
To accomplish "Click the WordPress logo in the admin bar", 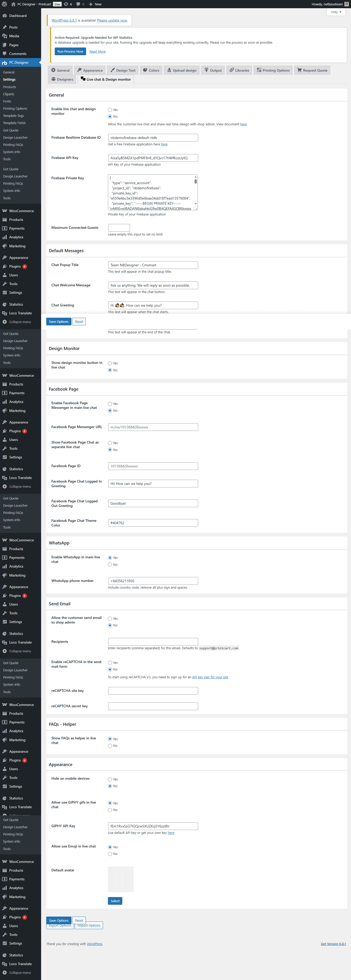I will click(x=5, y=4).
